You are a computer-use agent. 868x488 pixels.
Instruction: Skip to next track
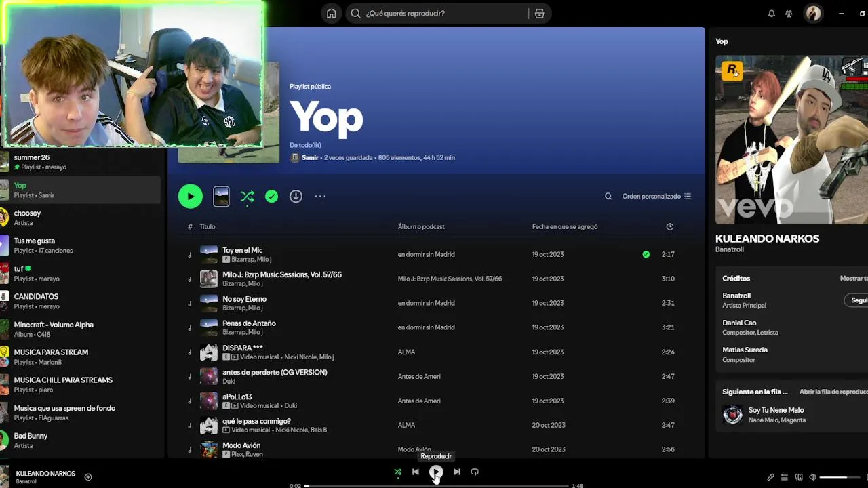pos(456,472)
